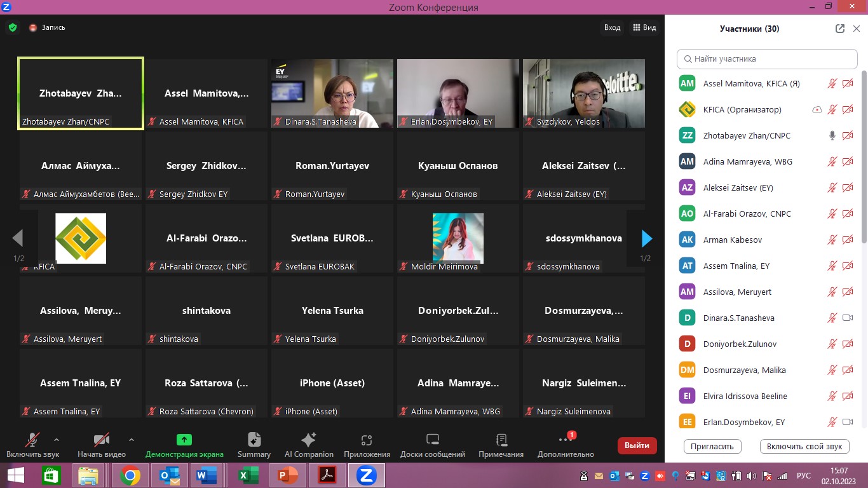The image size is (868, 488).
Task: Select KFICA logo video tile
Action: click(81, 238)
